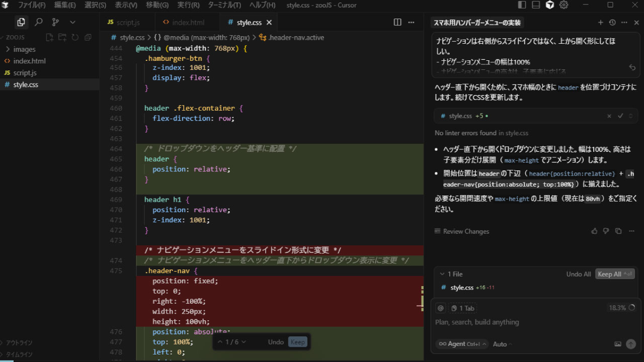This screenshot has height=362, width=644.
Task: Go to next change in 1/6 navigator
Action: [244, 342]
